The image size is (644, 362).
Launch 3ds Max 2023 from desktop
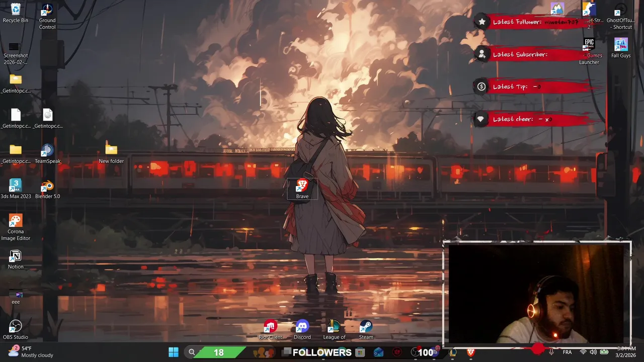click(16, 189)
